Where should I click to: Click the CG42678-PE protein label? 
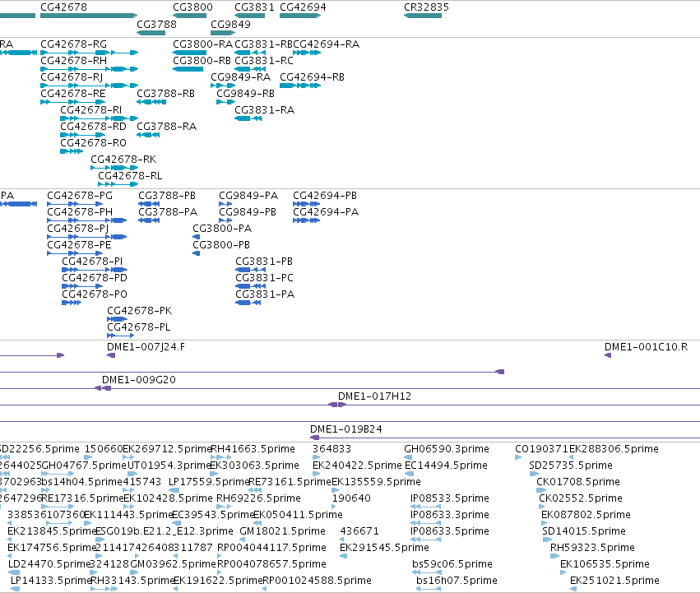[80, 245]
